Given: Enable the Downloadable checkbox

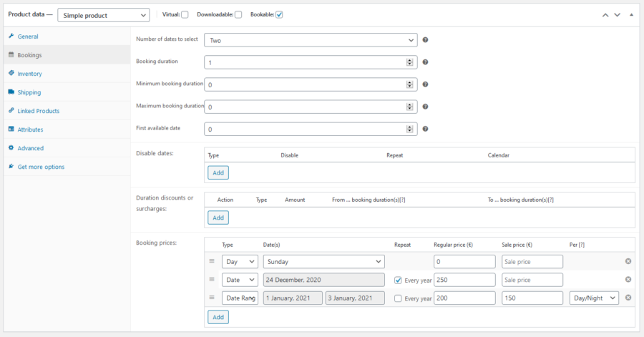Looking at the screenshot, I should (x=238, y=15).
